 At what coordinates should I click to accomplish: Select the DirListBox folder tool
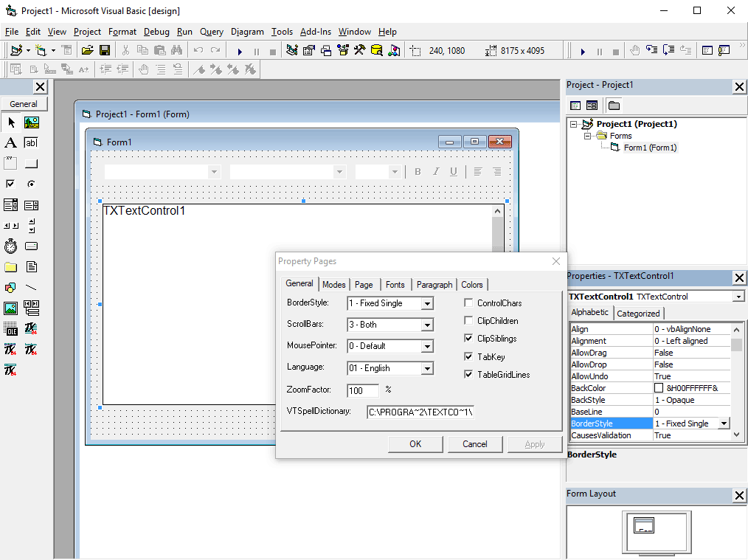[x=11, y=266]
